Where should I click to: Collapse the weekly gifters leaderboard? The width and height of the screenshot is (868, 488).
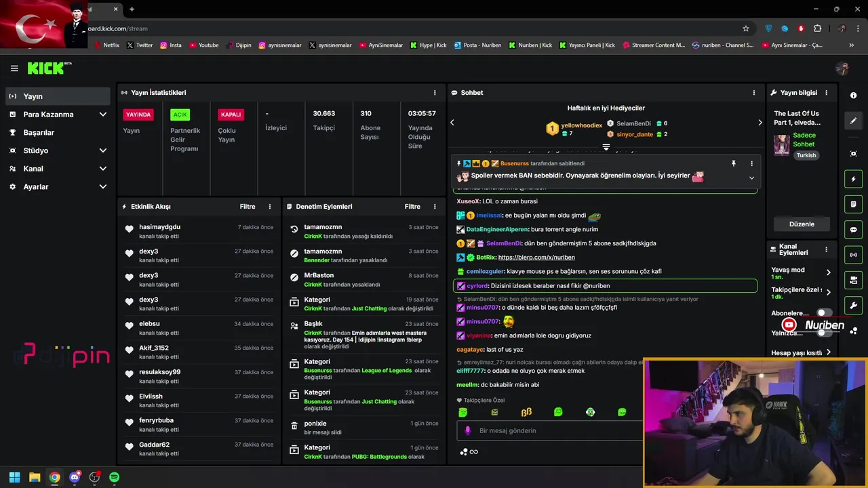click(606, 147)
